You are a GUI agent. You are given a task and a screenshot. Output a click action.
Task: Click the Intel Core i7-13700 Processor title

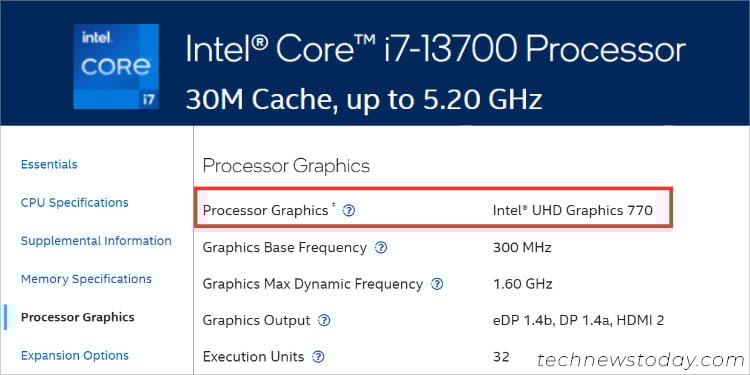pos(435,49)
